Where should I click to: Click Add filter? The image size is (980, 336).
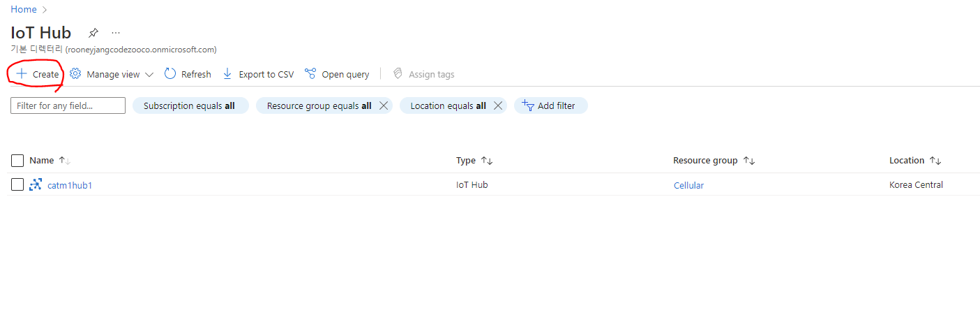coord(550,105)
